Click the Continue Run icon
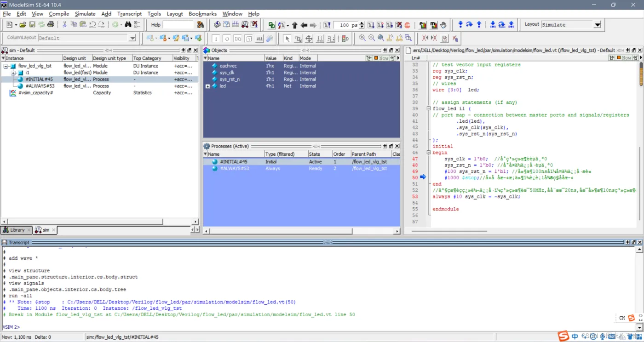Viewport: 644px width, 342px height. (380, 25)
